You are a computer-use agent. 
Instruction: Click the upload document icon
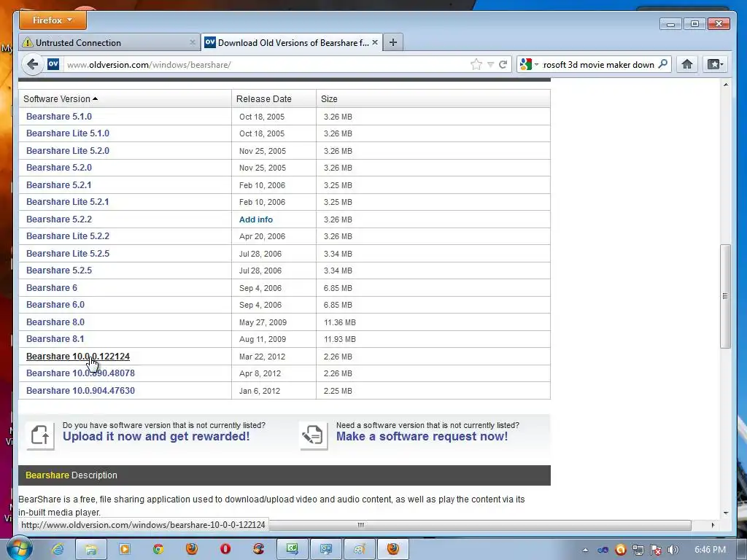[x=40, y=435]
